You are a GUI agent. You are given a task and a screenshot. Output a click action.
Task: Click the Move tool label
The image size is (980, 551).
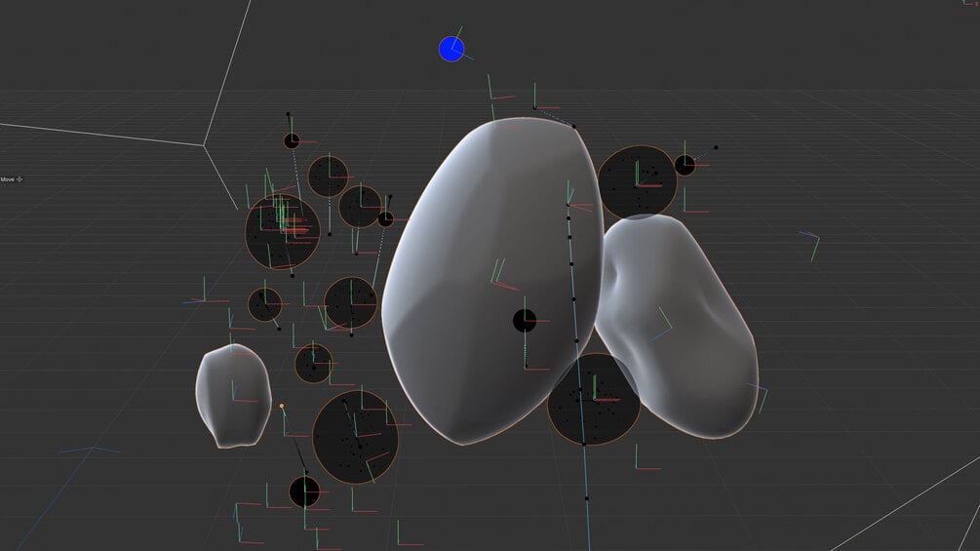[x=8, y=179]
